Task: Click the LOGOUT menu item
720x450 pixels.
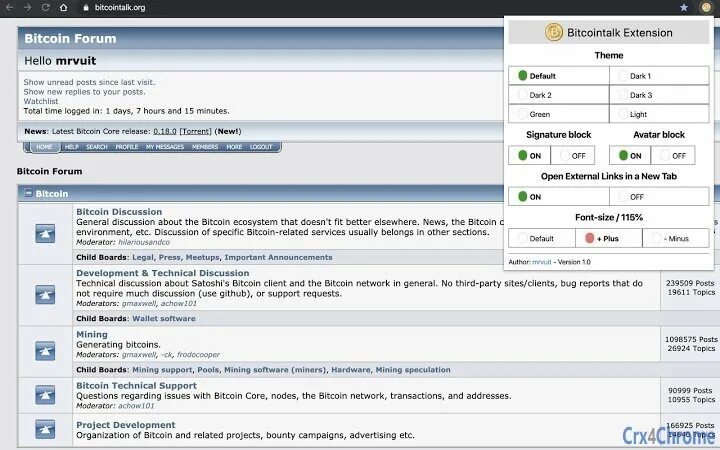Action: [261, 147]
